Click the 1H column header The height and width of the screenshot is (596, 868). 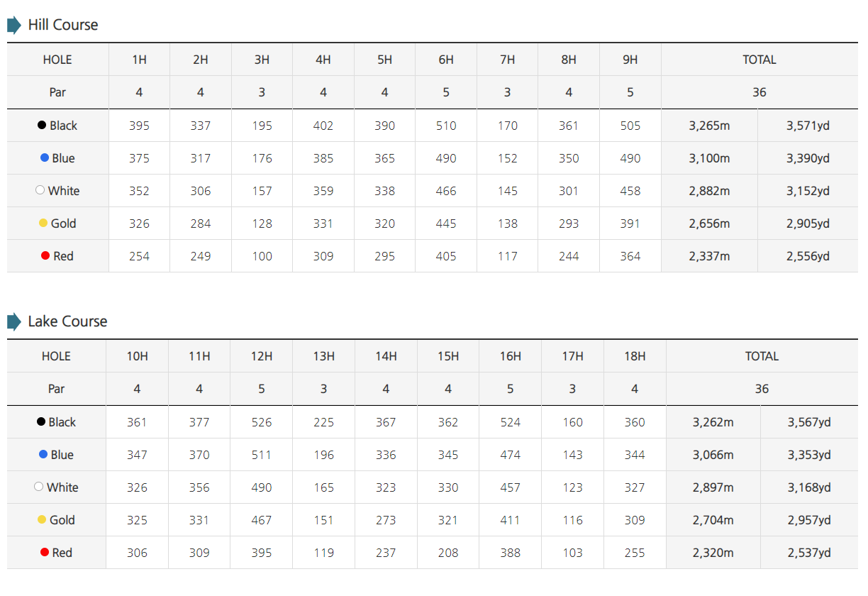(x=139, y=60)
